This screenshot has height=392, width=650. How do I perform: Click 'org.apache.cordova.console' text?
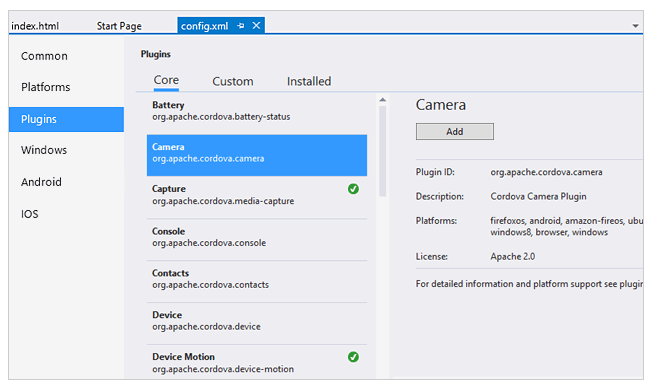point(209,243)
